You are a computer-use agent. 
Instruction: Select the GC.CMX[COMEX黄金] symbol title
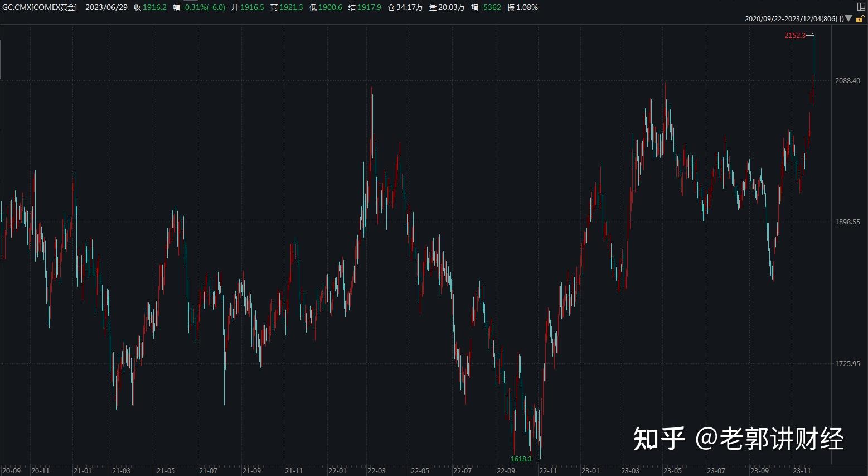tap(40, 7)
